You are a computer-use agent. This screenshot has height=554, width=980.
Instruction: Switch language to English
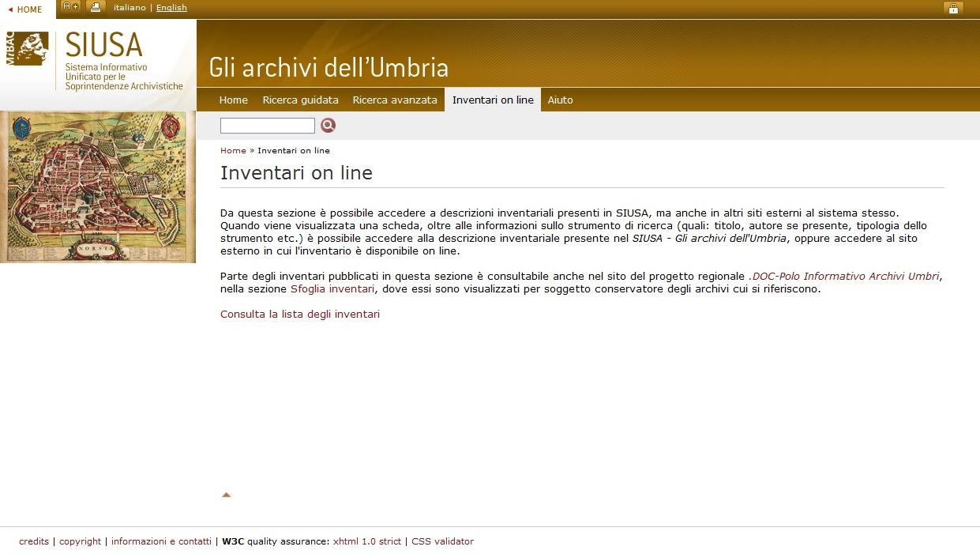click(x=171, y=8)
